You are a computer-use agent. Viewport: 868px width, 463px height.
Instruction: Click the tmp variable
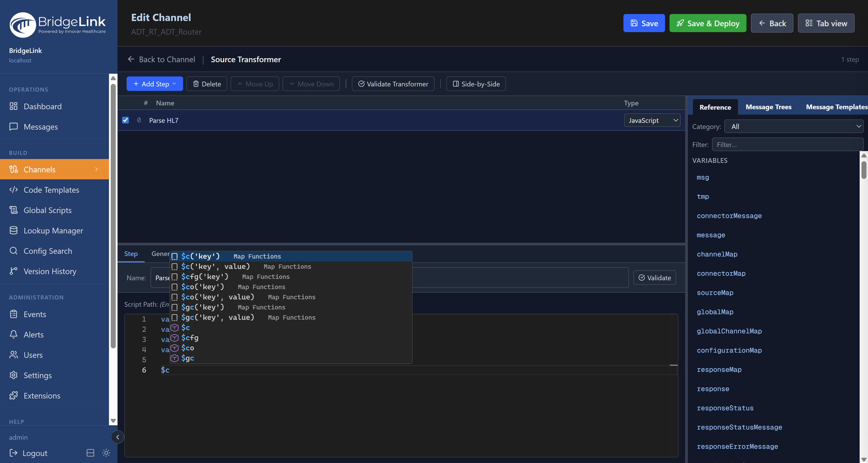[703, 197]
